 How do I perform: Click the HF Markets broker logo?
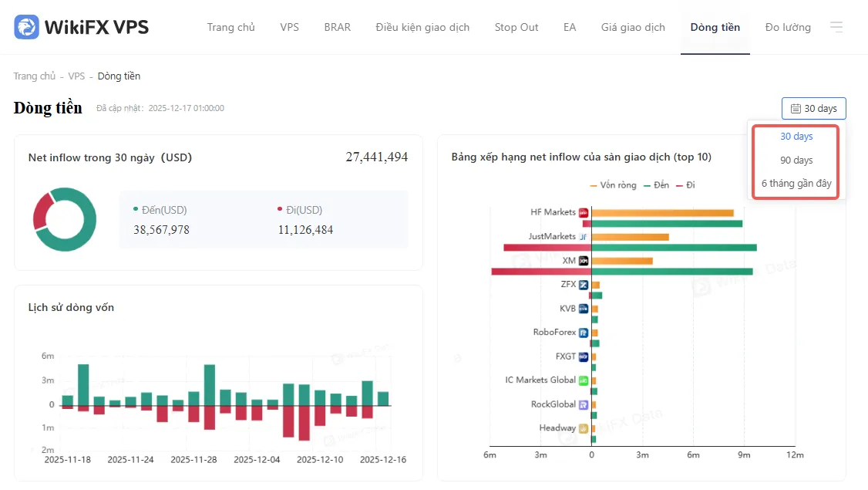[584, 212]
